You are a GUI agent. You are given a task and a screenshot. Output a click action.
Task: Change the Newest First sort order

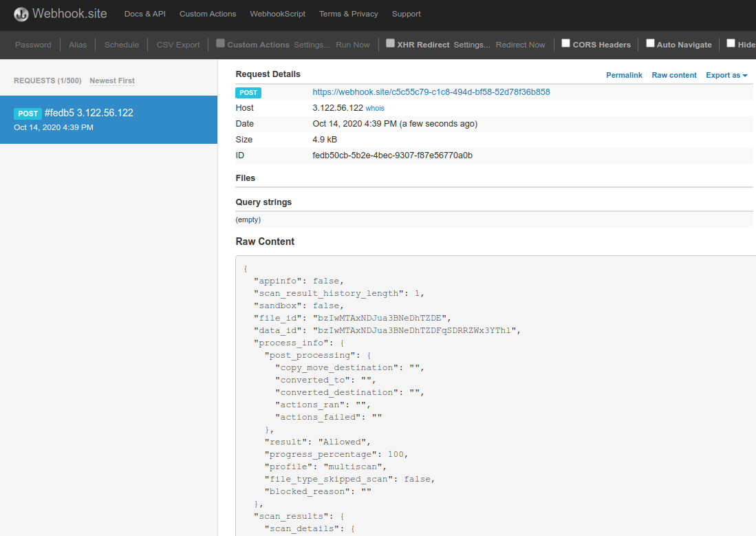tap(112, 81)
